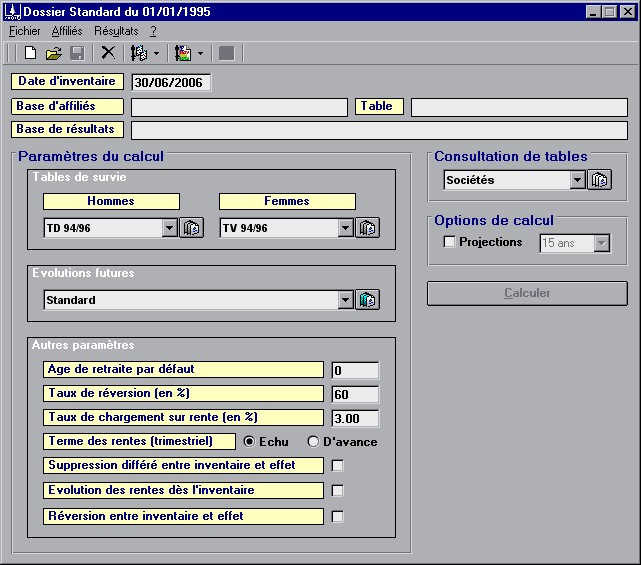The height and width of the screenshot is (565, 641).
Task: Open table viewer next to Standard evolutions
Action: click(x=368, y=300)
